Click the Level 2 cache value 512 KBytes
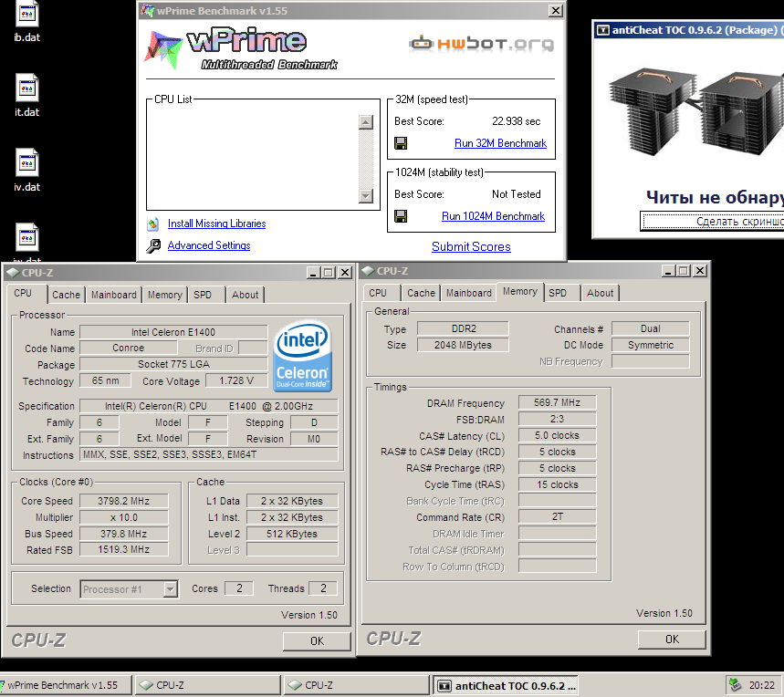 (292, 534)
